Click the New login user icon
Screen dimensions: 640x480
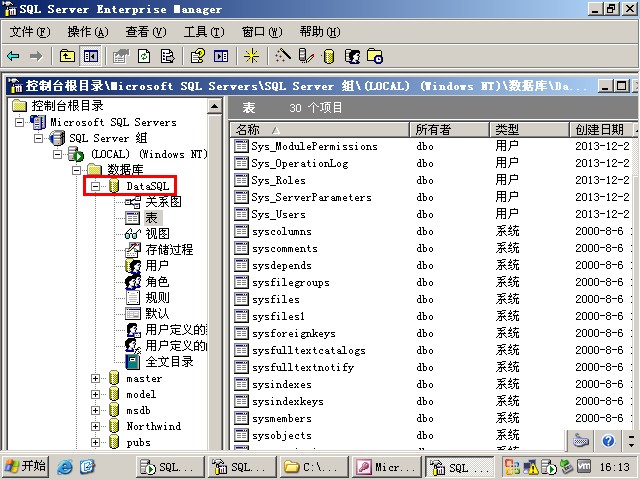353,56
